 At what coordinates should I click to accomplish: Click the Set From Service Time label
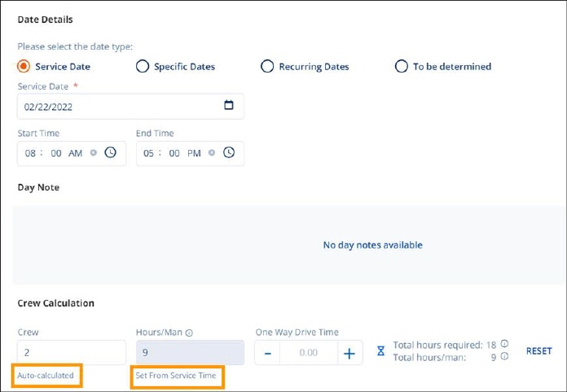pos(176,376)
